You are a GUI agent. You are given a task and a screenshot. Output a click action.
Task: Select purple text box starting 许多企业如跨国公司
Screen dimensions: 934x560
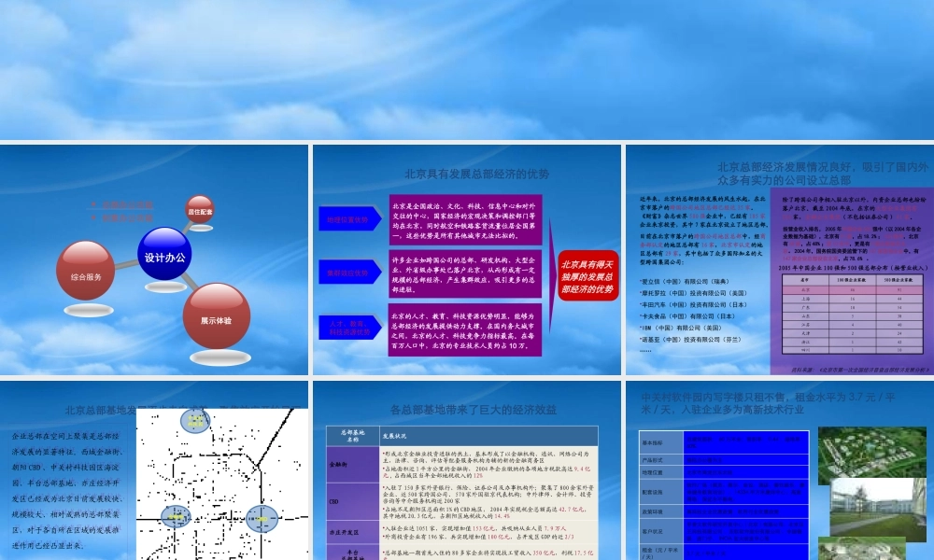pyautogui.click(x=465, y=275)
